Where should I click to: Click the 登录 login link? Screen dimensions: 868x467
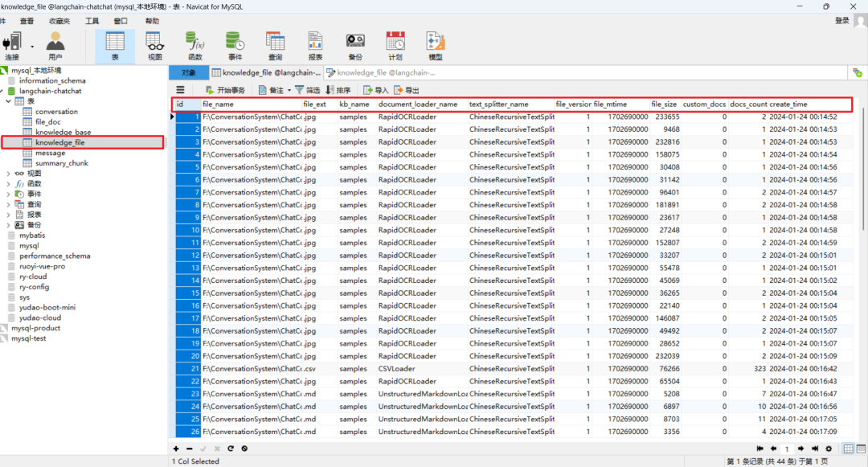842,21
